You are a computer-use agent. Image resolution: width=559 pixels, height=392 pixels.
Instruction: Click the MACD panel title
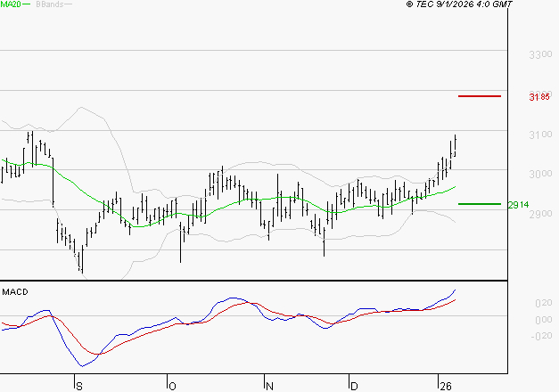[x=15, y=292]
